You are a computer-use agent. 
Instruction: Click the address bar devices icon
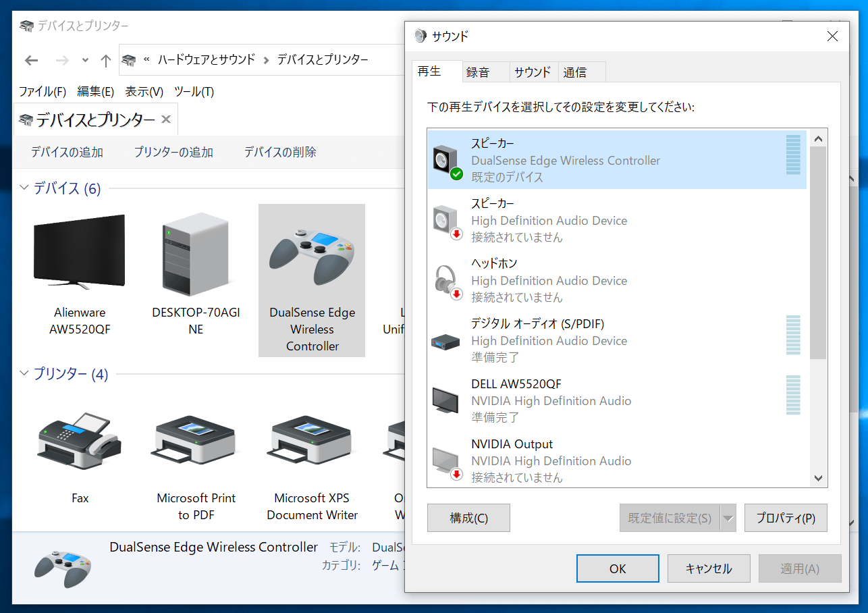tap(129, 60)
